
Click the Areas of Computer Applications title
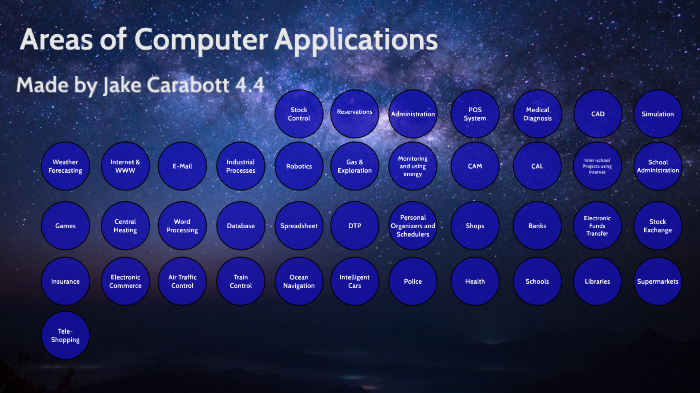pos(229,40)
